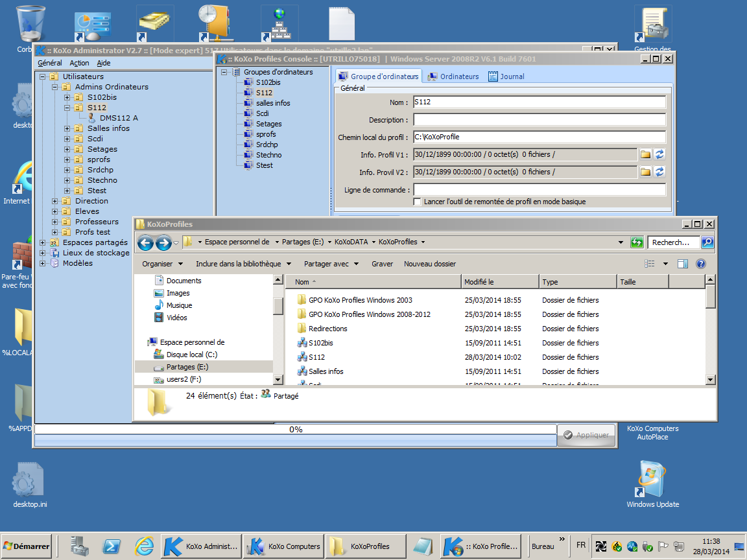Open the blank text file icon on desktop
Viewport: 747px width, 560px height.
coord(342,24)
